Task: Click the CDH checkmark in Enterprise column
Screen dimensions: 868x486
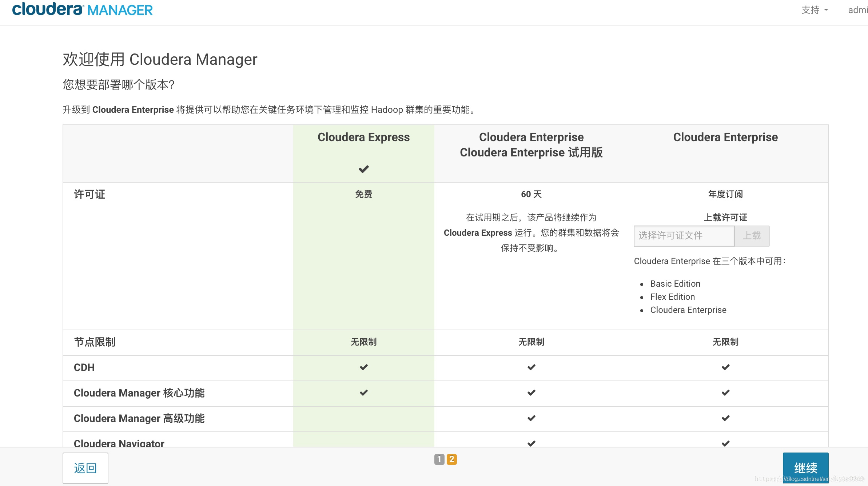Action: click(x=725, y=367)
